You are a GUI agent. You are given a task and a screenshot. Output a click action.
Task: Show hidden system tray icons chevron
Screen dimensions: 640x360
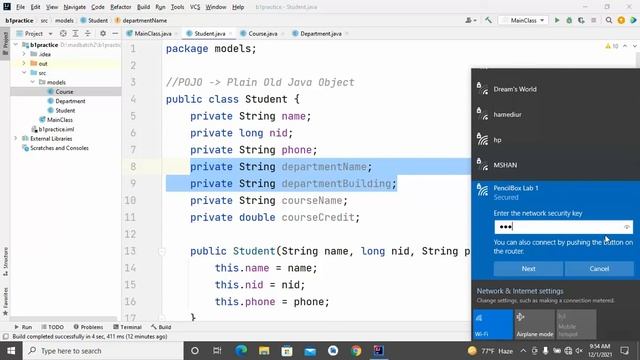pyautogui.click(x=523, y=351)
